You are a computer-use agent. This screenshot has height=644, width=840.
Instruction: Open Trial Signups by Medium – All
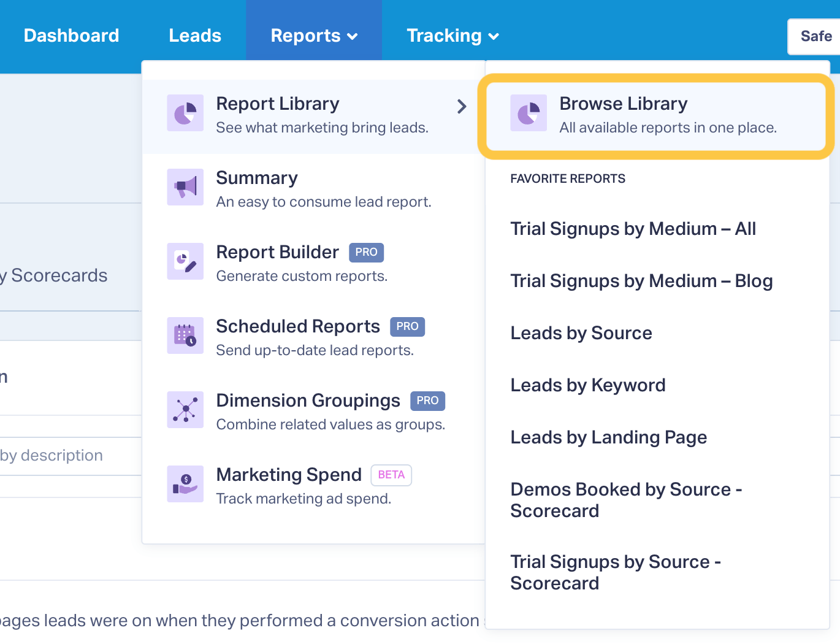(x=633, y=229)
